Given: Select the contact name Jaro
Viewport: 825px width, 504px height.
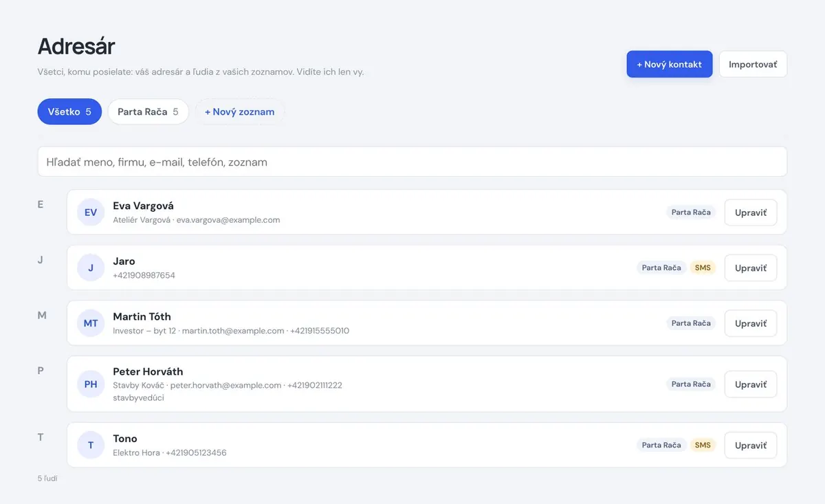Looking at the screenshot, I should (x=124, y=261).
